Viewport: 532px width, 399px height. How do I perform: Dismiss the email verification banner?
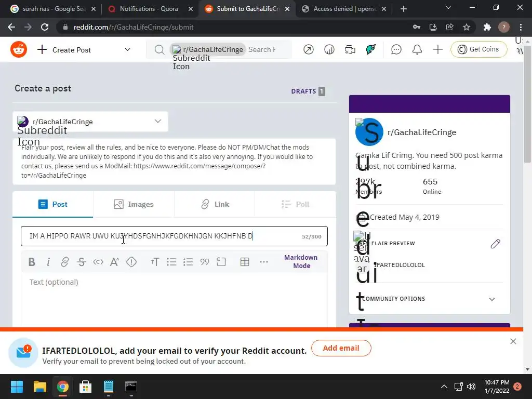[x=513, y=341]
